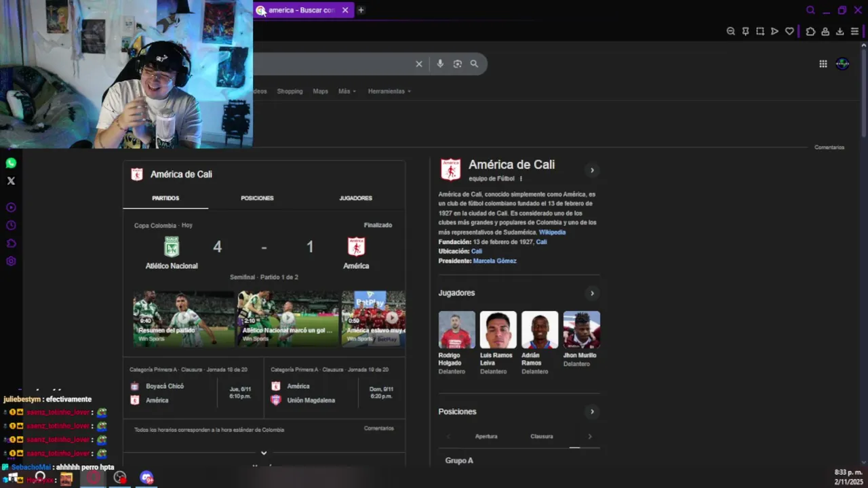Screen dimensions: 868x488
Task: Open WhatsApp in the browser sidebar
Action: 11,163
